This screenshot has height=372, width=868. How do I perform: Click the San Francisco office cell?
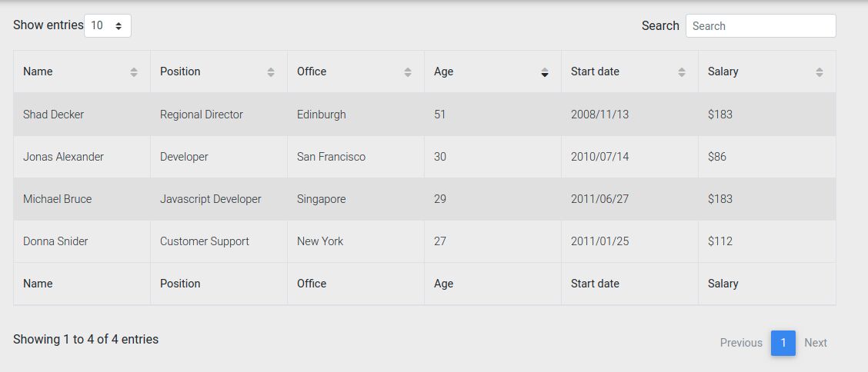click(356, 157)
